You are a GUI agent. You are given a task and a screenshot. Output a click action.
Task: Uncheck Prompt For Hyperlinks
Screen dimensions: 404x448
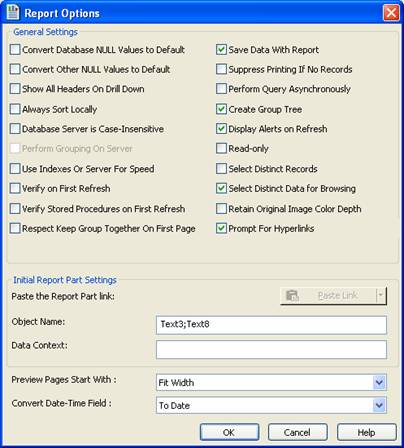(221, 228)
